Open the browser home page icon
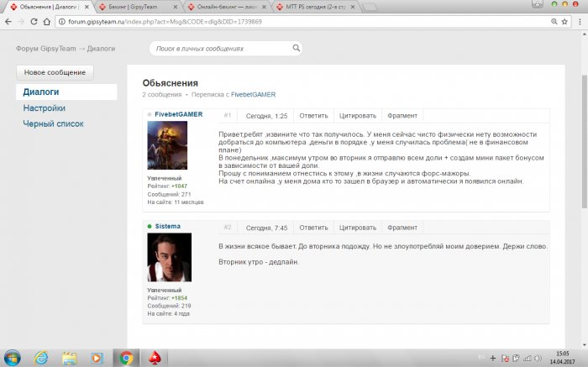This screenshot has height=367, width=588. pyautogui.click(x=46, y=22)
